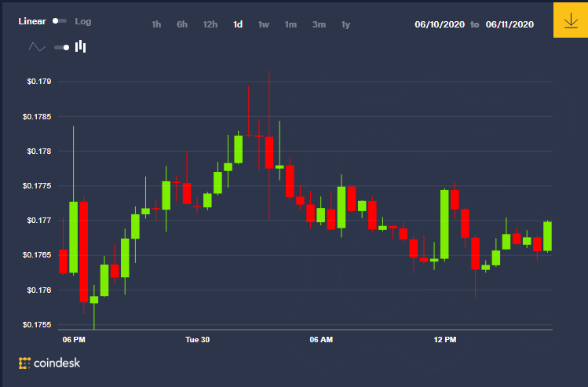Toggle the line/candlestick chart type switch

pos(62,47)
